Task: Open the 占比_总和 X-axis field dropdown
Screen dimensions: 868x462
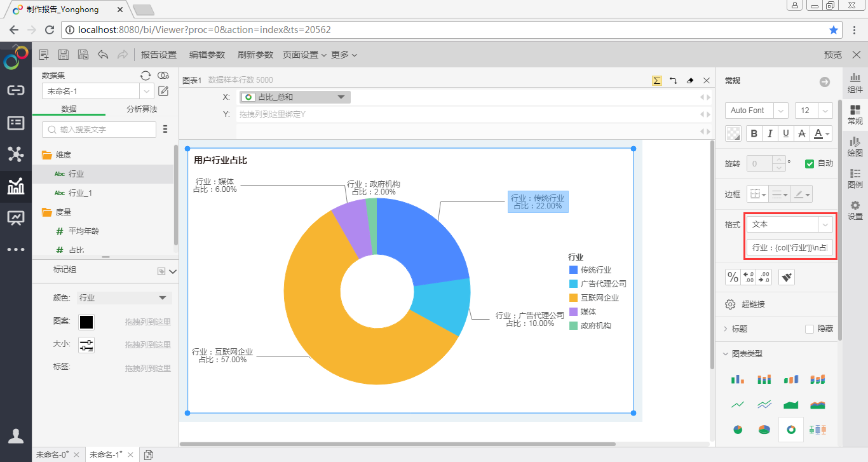Action: point(295,97)
